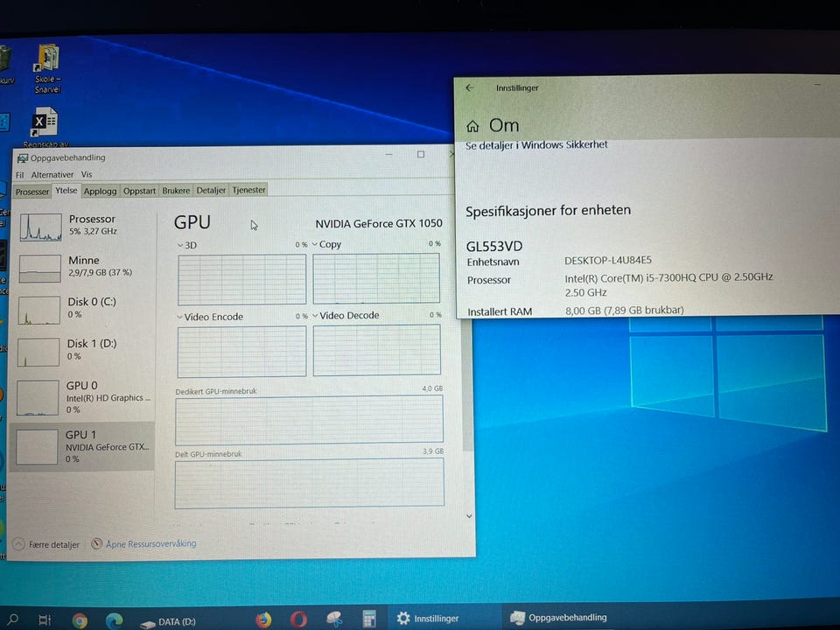840x630 pixels.
Task: Click the Ressursovervåking gauge icon
Action: tap(96, 543)
